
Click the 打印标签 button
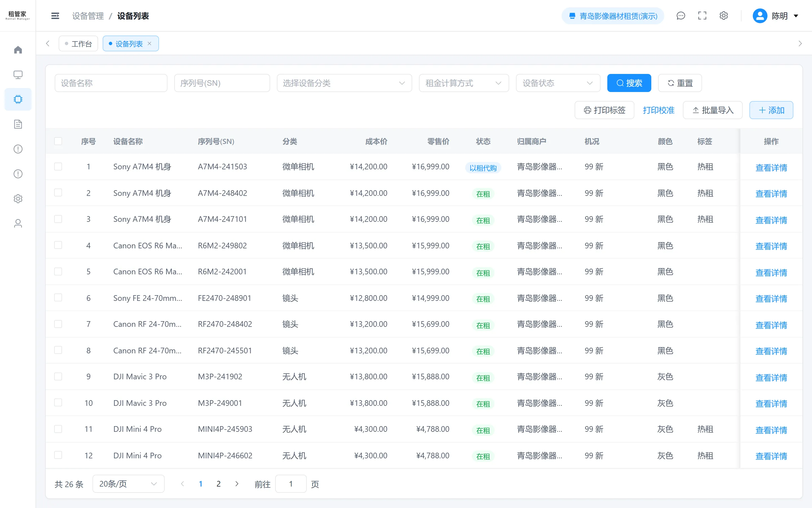(x=604, y=110)
